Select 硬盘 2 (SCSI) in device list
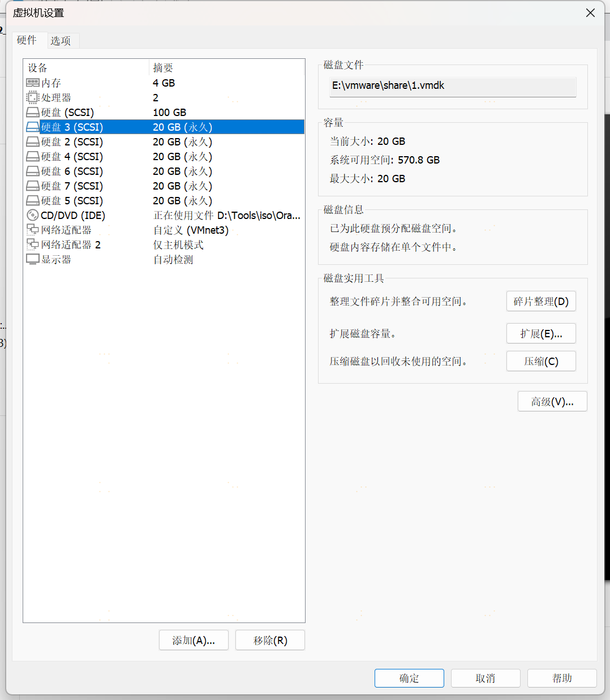This screenshot has height=700, width=610. (x=72, y=142)
